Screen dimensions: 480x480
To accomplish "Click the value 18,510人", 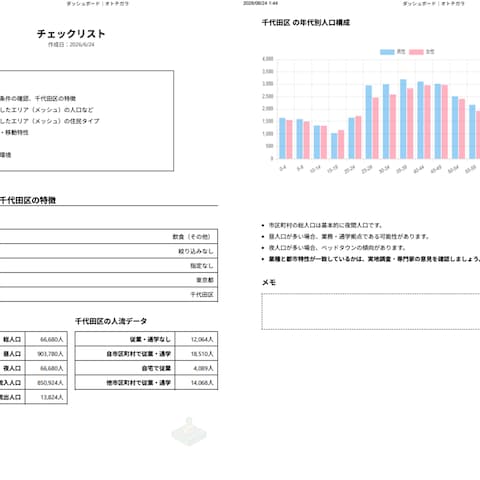I will [x=202, y=354].
